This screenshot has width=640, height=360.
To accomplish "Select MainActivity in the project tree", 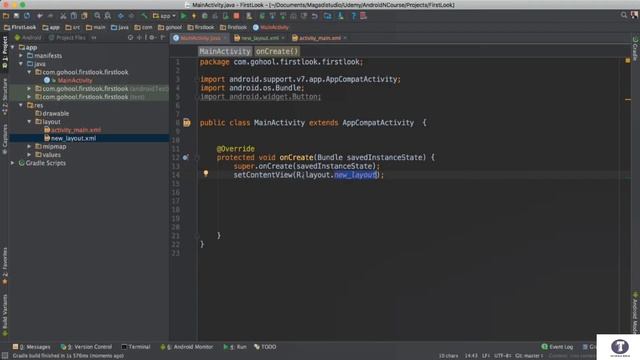I will click(x=75, y=80).
